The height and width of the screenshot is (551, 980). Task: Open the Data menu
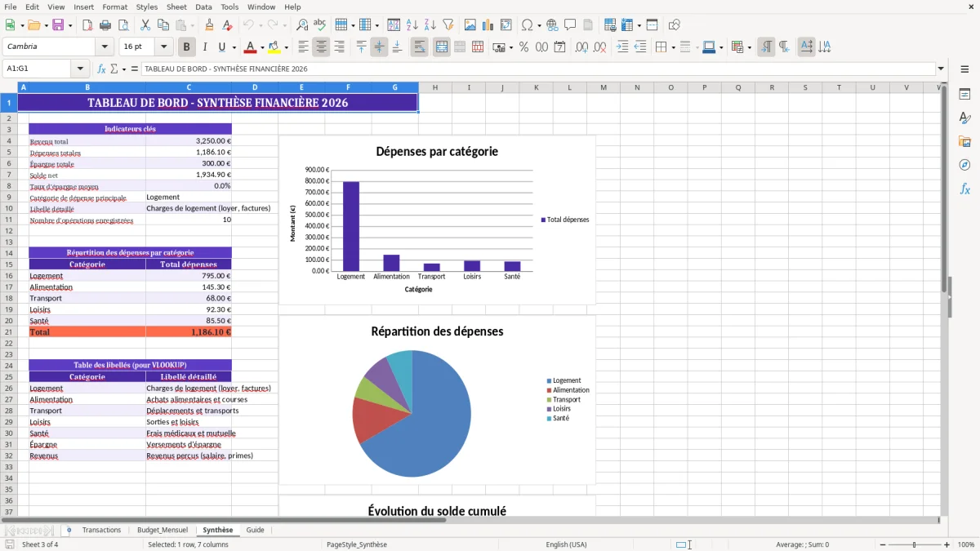click(203, 7)
